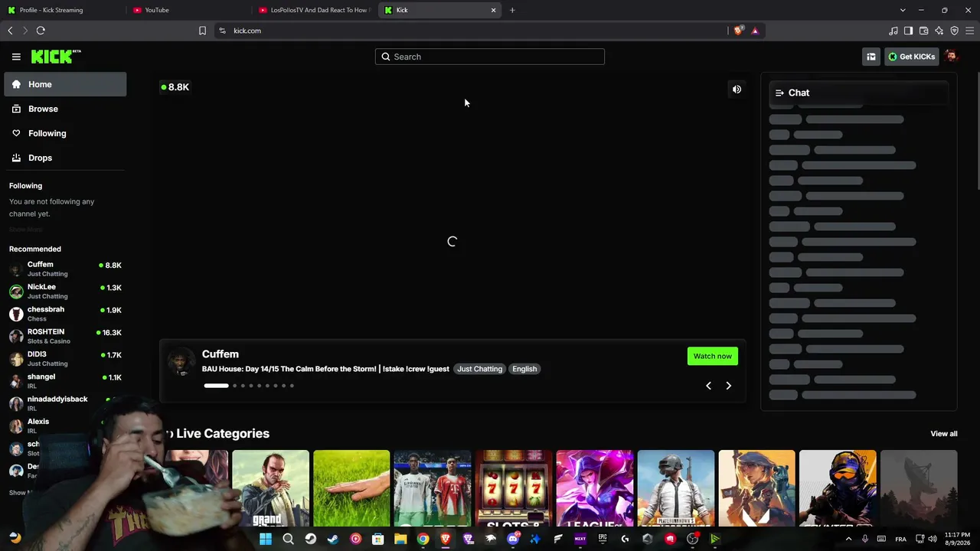Open the Kick leaderboard box icon

pos(871,57)
